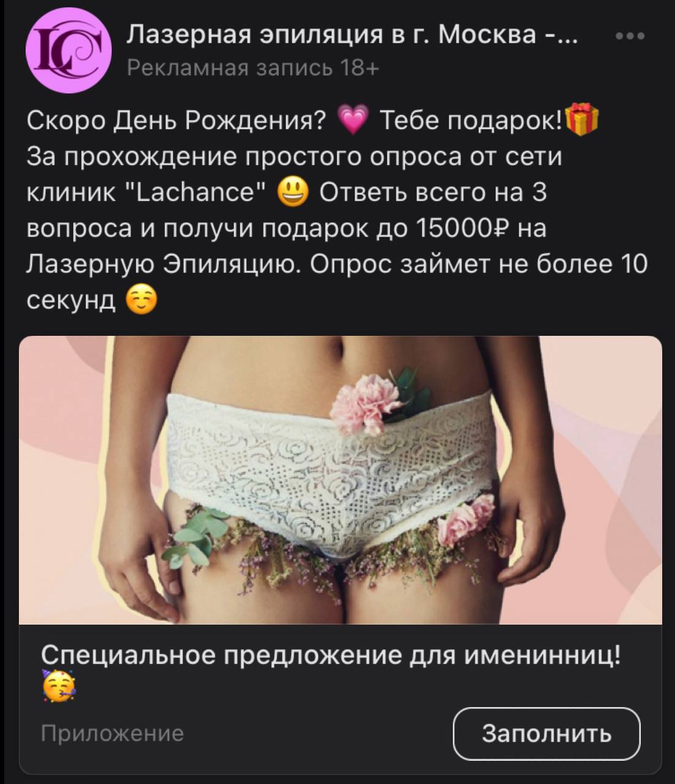Open the three-dots post options menu
The width and height of the screenshot is (675, 784).
(630, 37)
